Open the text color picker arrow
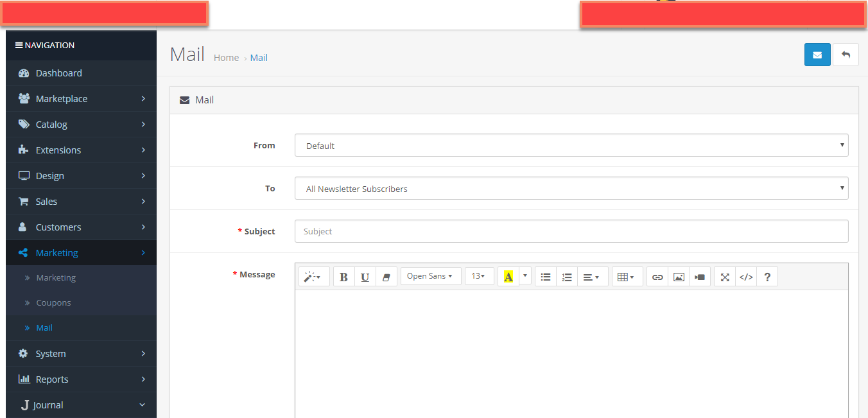 (525, 277)
